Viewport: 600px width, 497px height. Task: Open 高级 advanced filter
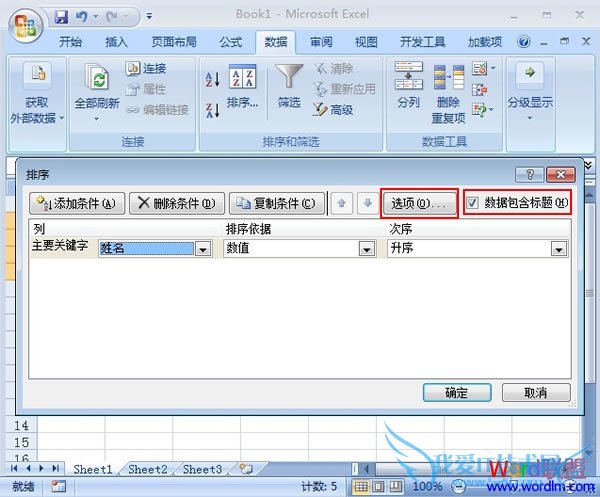click(x=333, y=110)
